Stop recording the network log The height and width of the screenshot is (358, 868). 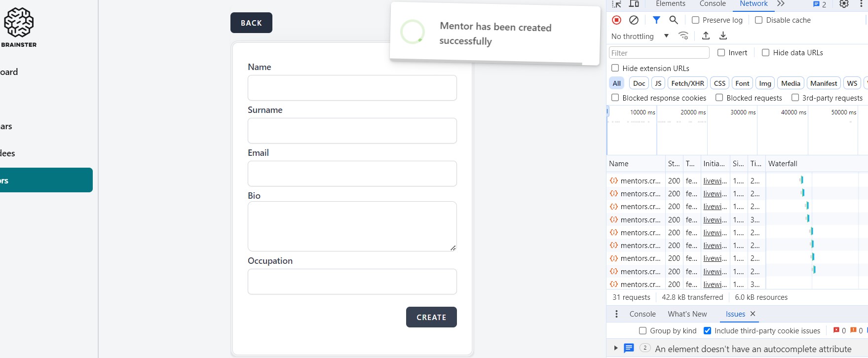click(x=616, y=20)
